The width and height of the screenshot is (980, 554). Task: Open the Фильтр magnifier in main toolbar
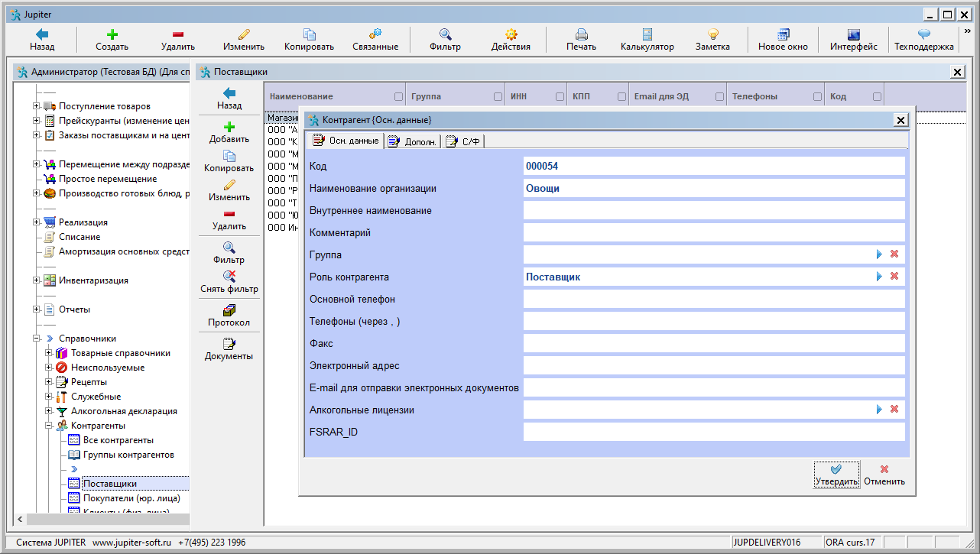point(445,34)
